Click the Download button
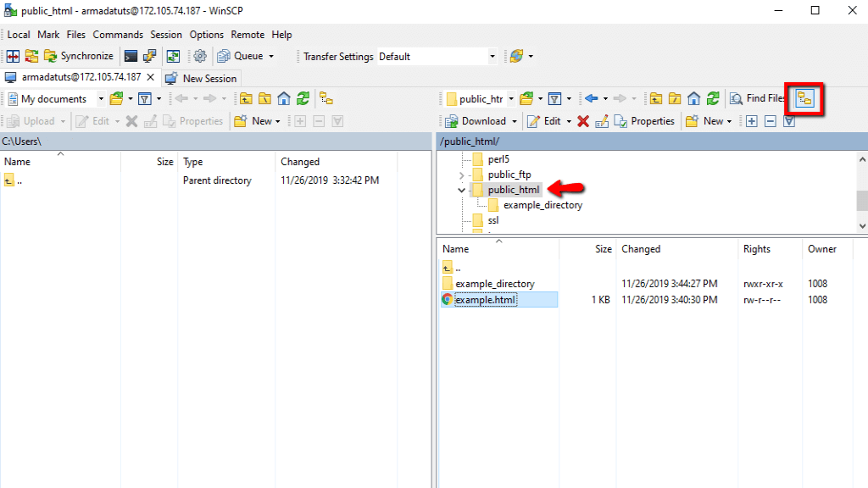Viewport: 868px width, 488px height. click(476, 121)
